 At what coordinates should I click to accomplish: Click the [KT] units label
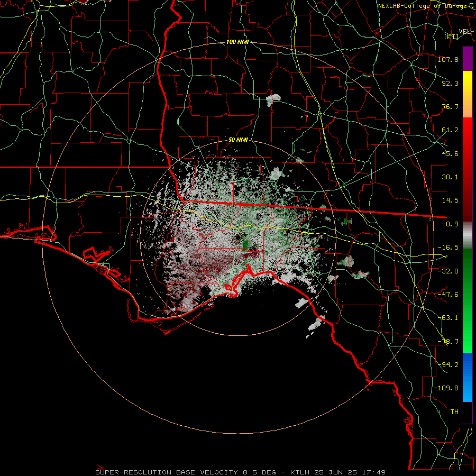point(452,36)
